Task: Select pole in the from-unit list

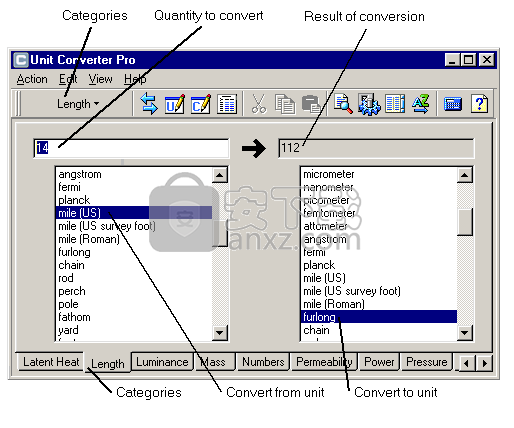Action: (x=134, y=304)
